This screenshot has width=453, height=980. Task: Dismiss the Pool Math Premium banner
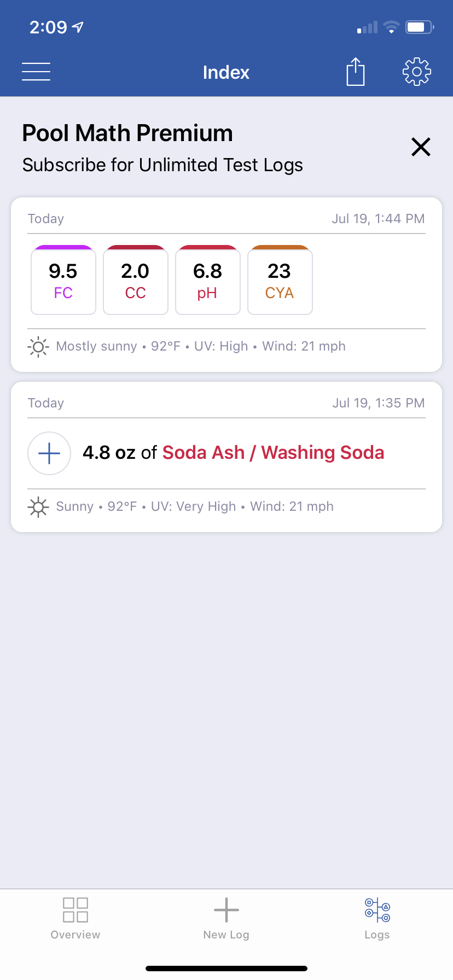421,147
